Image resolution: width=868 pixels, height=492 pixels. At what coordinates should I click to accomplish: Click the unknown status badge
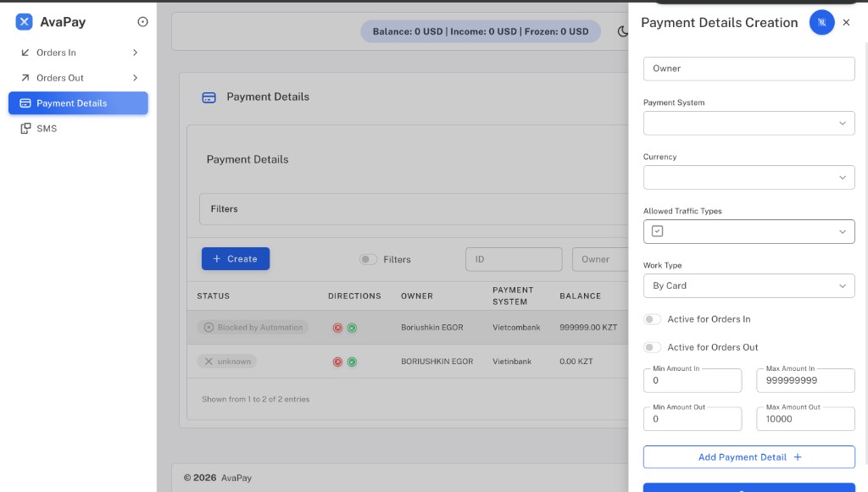pos(227,362)
